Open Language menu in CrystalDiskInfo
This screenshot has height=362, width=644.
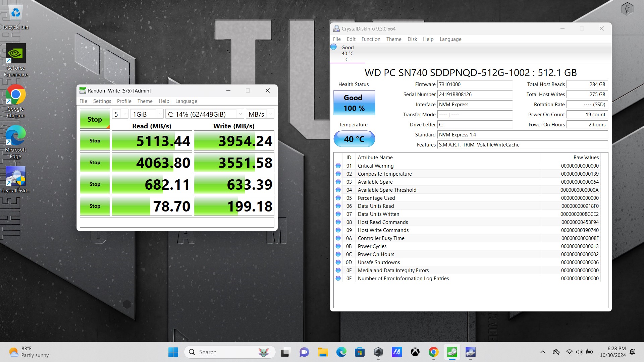coord(450,39)
